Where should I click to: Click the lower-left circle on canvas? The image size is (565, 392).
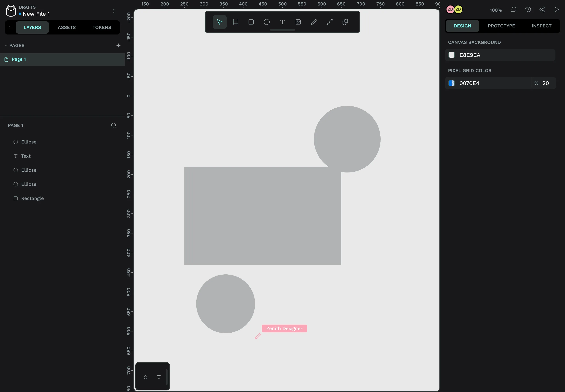tap(225, 304)
